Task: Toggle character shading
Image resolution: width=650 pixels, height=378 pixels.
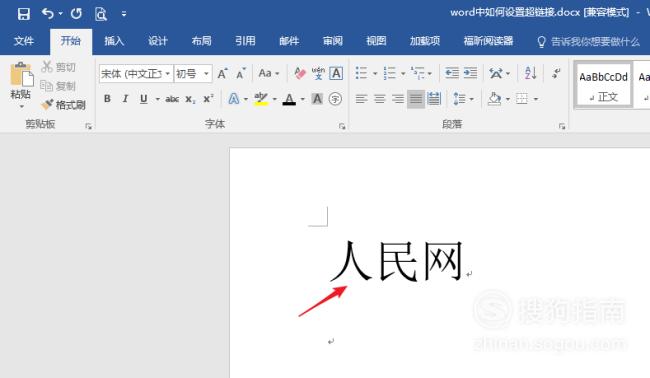Action: tap(317, 99)
